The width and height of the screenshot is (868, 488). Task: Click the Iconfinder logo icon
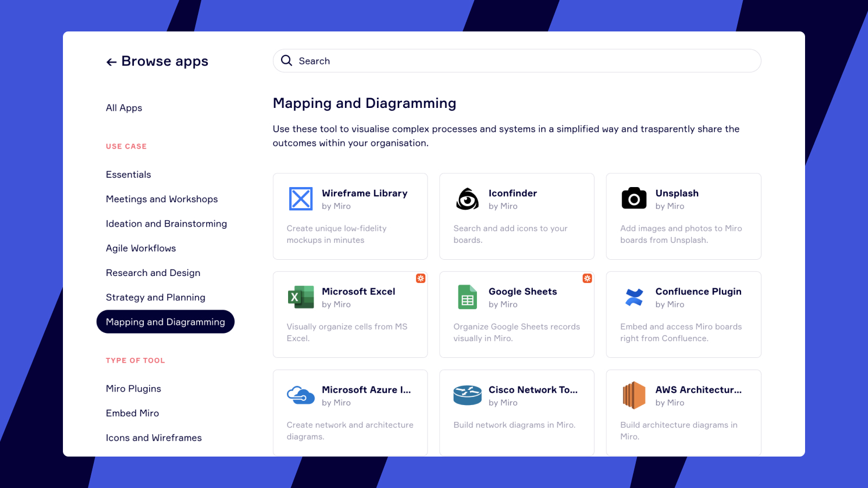(467, 199)
